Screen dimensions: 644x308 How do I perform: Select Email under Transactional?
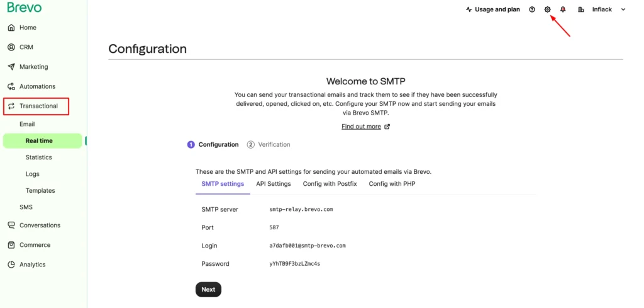(27, 124)
